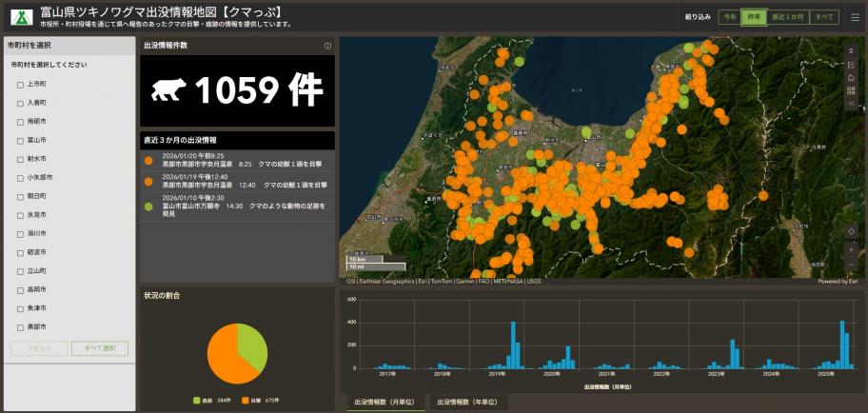Filter by 今年 in the header

click(x=729, y=17)
